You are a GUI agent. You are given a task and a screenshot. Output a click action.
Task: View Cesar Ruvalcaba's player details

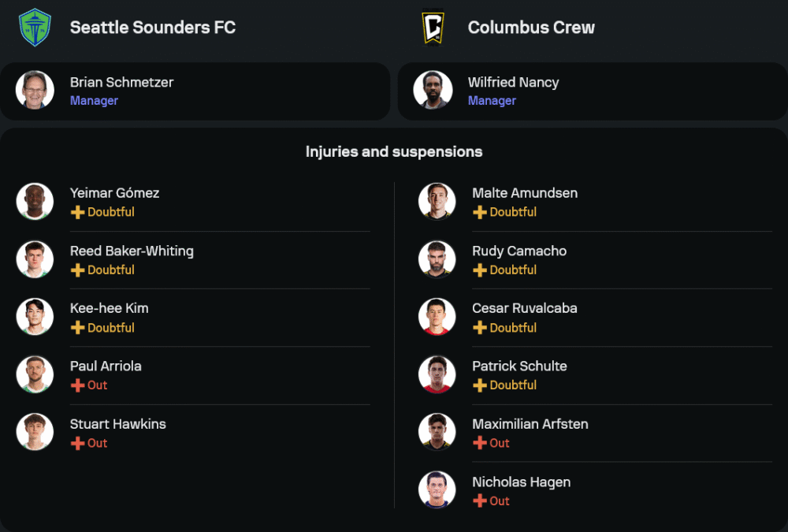click(x=524, y=308)
